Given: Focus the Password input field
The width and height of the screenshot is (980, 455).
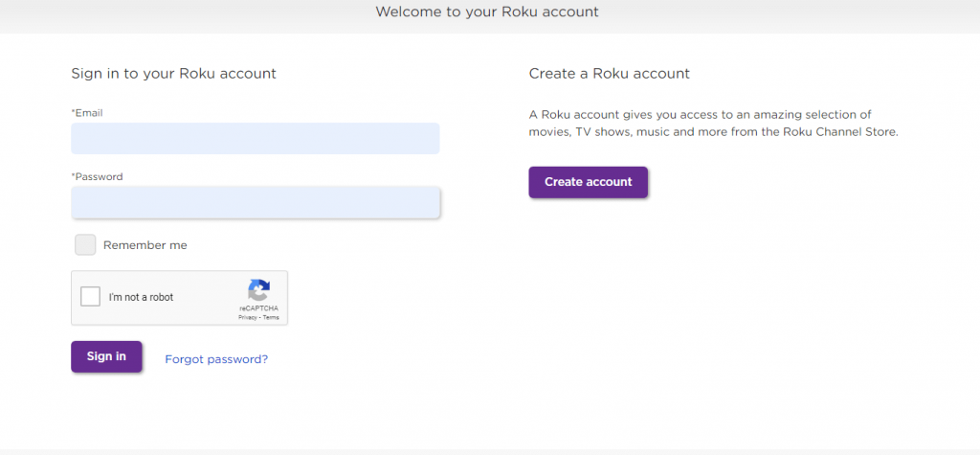Looking at the screenshot, I should 255,202.
